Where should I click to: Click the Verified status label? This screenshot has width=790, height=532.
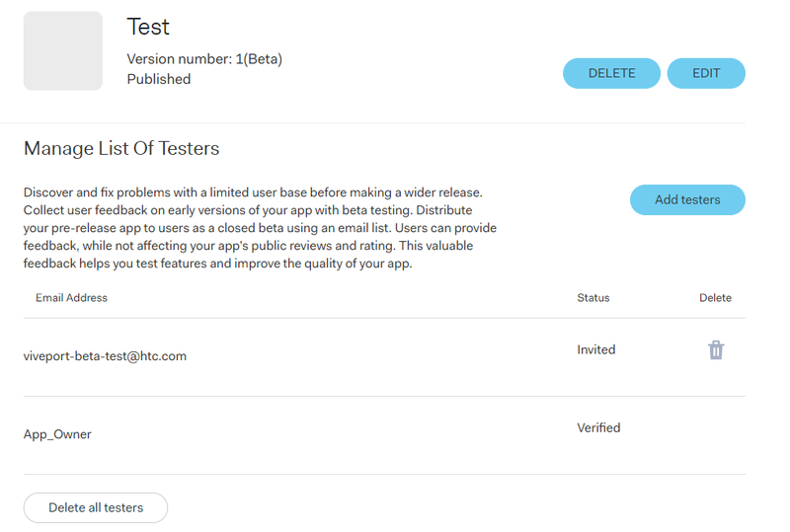pyautogui.click(x=598, y=427)
